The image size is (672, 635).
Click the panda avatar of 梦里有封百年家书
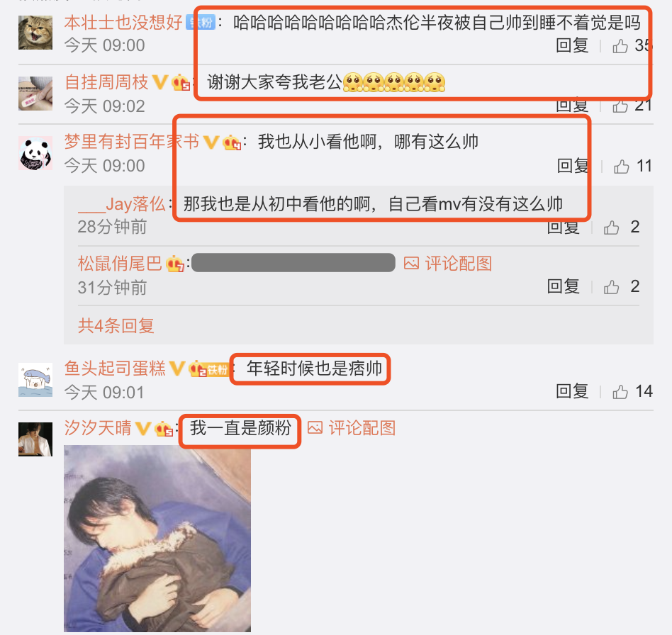(35, 153)
